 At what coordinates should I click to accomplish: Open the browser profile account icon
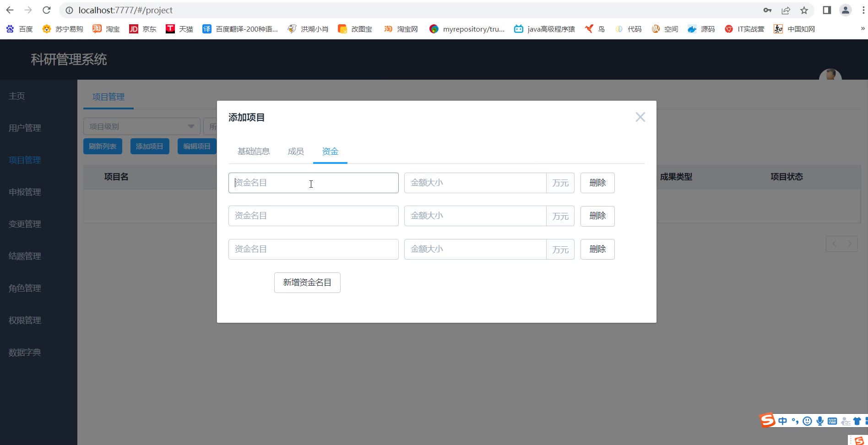tap(845, 10)
